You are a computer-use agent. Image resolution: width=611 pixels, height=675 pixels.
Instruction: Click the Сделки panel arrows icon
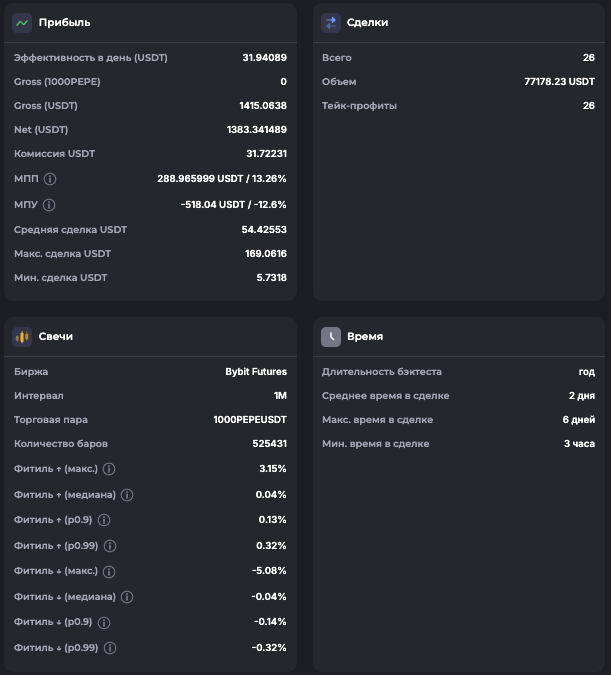pyautogui.click(x=330, y=22)
